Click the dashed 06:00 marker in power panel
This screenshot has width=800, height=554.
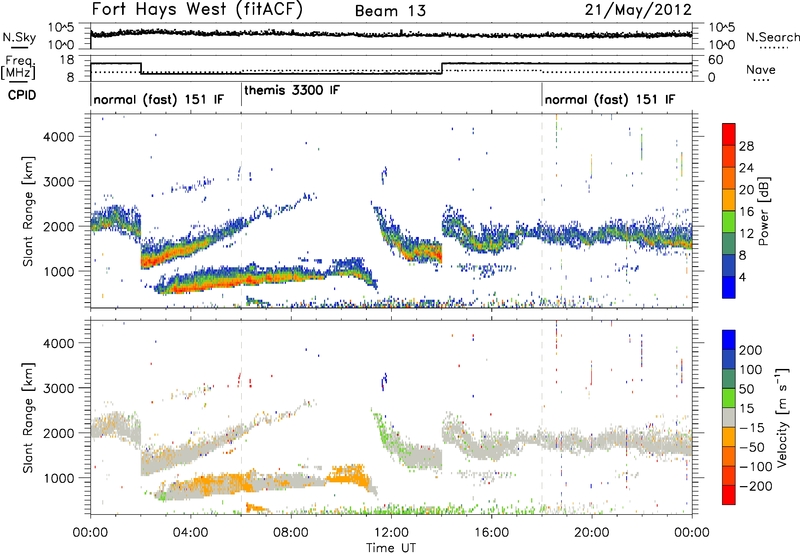click(x=241, y=211)
